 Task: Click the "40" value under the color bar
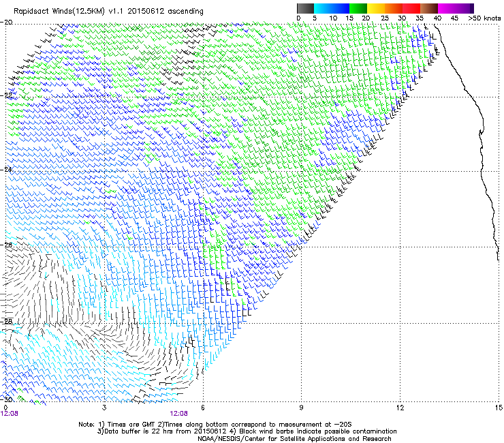tap(437, 18)
